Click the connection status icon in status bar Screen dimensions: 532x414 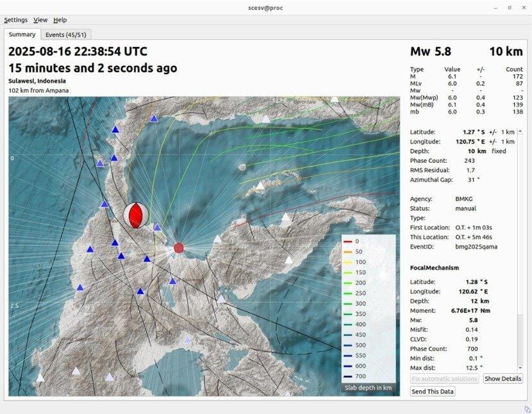(527, 409)
